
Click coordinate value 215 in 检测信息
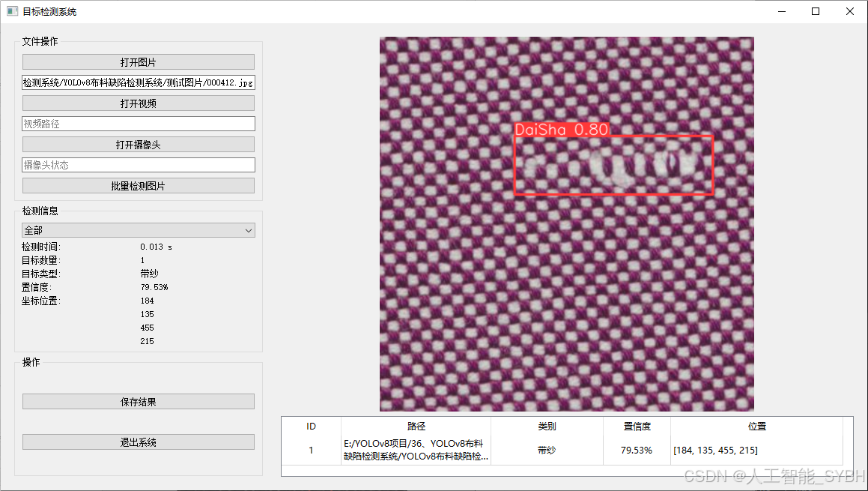pyautogui.click(x=148, y=341)
